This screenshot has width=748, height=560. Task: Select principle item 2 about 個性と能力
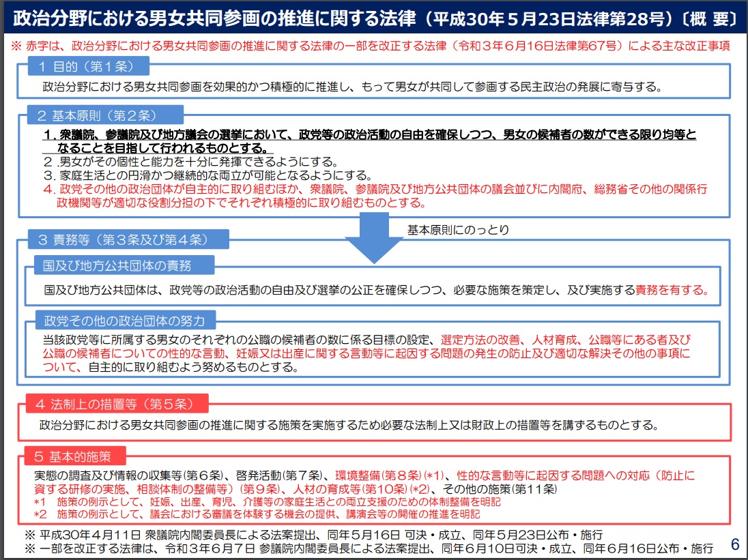coord(191,162)
